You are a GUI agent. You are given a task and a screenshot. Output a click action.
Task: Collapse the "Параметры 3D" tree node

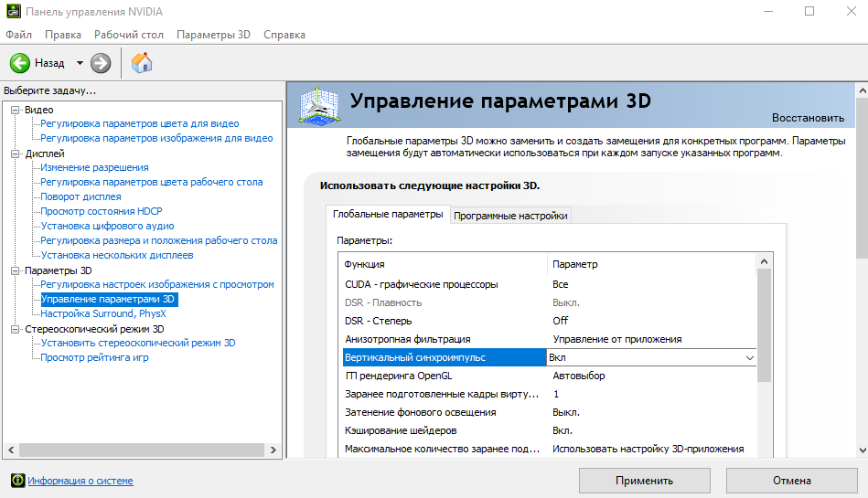(16, 270)
